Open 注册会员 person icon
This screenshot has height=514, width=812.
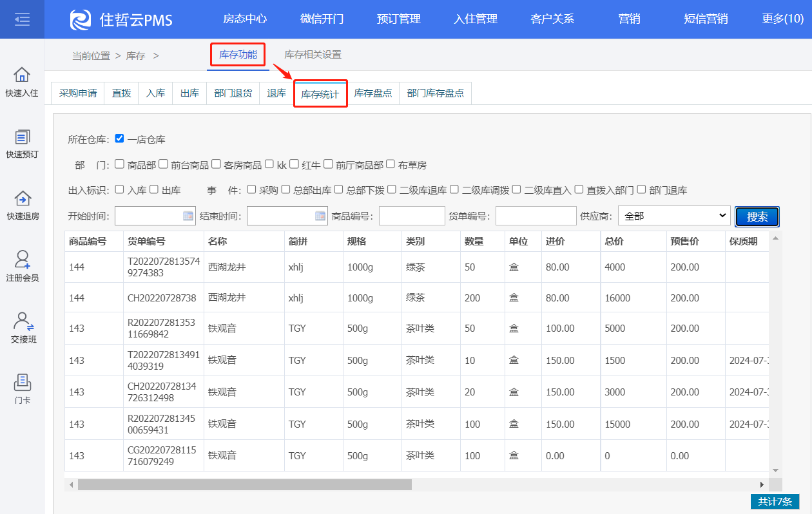click(22, 259)
